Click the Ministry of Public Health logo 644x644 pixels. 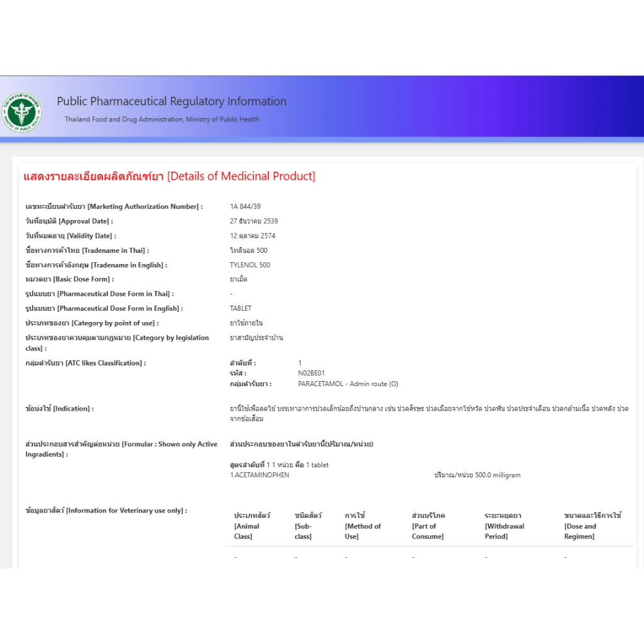(x=22, y=112)
